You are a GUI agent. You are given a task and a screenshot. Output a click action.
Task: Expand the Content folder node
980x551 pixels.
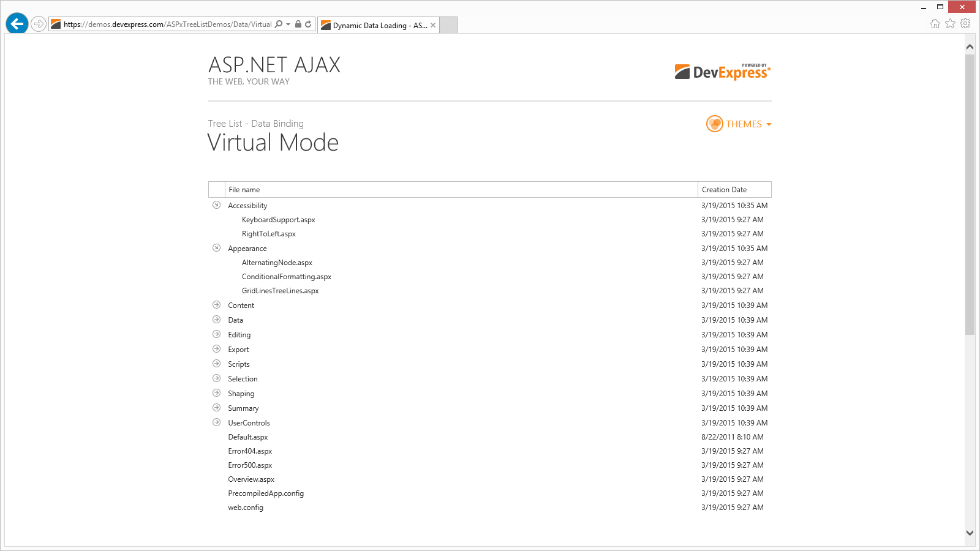tap(216, 305)
